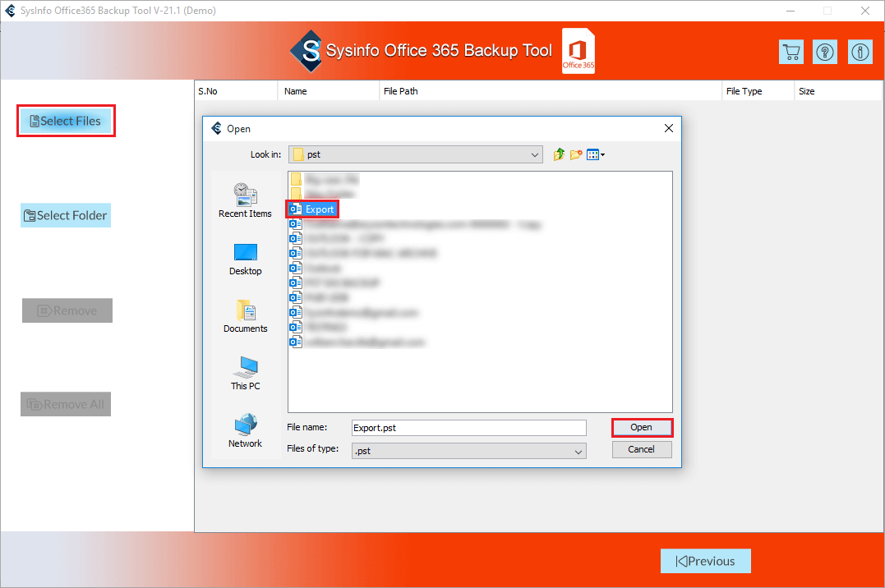Screen dimensions: 885x588
Task: Go back with the Previous button
Action: coord(706,561)
